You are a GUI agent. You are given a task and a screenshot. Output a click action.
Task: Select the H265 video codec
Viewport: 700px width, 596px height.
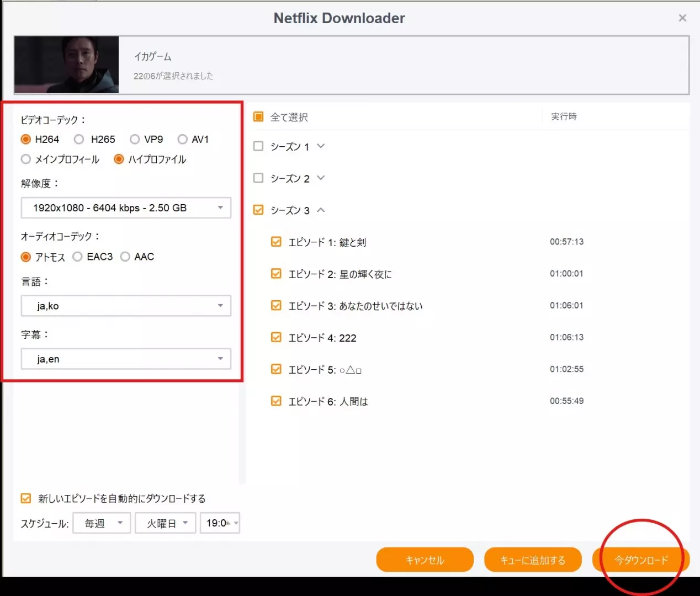click(79, 139)
